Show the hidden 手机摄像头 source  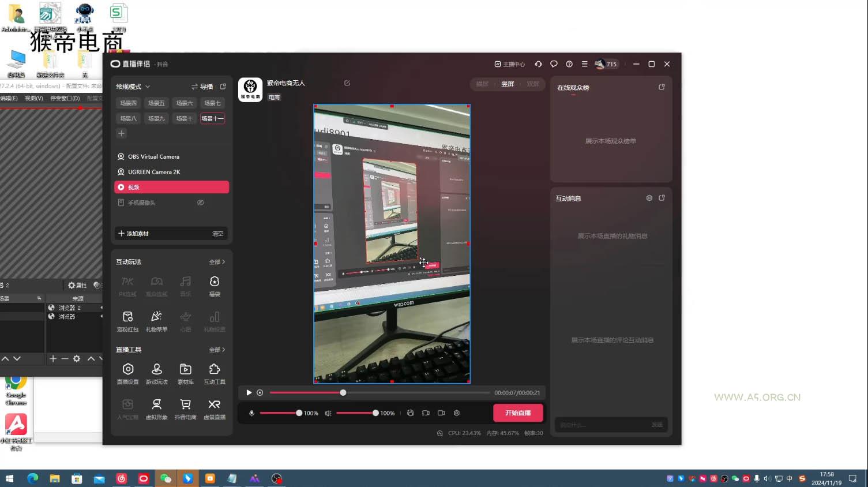tap(200, 203)
